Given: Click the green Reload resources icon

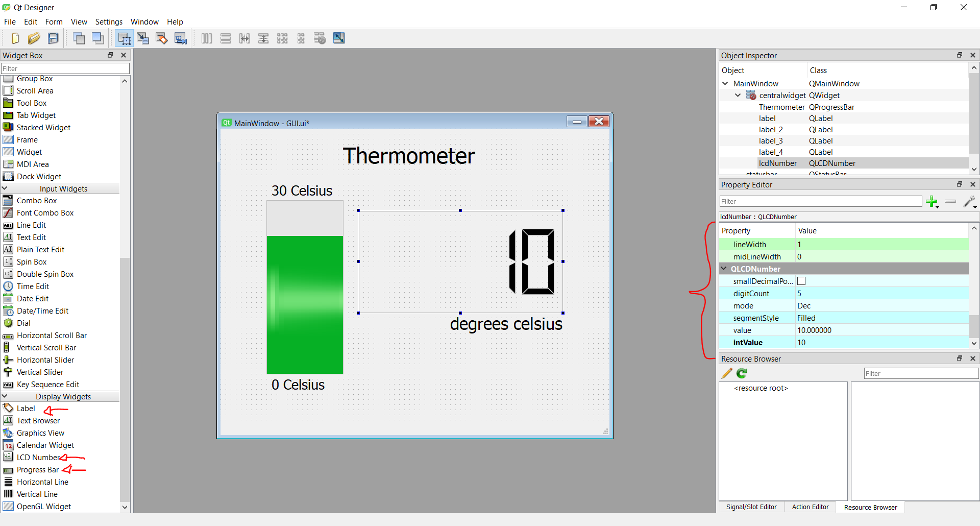Looking at the screenshot, I should coord(742,373).
